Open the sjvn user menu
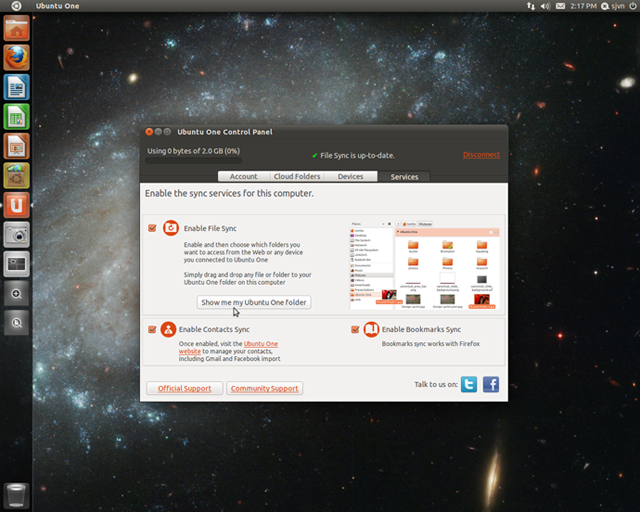 tap(613, 6)
